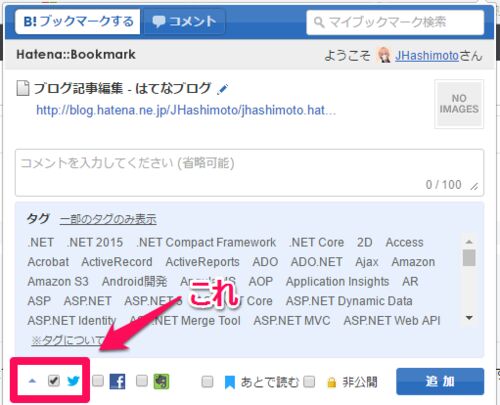Select the AR tag
Viewport: 500px width, 405px height.
pos(410,281)
